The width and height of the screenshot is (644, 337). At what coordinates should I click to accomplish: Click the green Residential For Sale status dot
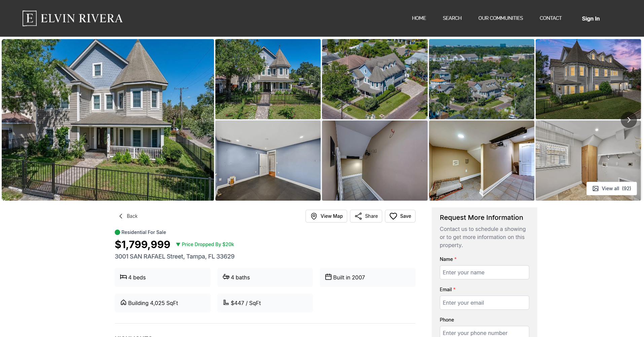click(x=117, y=232)
